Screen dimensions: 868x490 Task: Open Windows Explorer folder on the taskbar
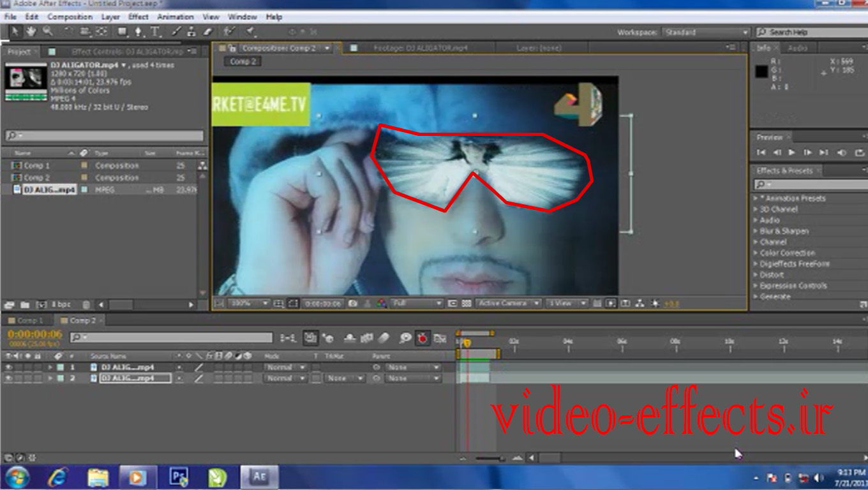(98, 477)
